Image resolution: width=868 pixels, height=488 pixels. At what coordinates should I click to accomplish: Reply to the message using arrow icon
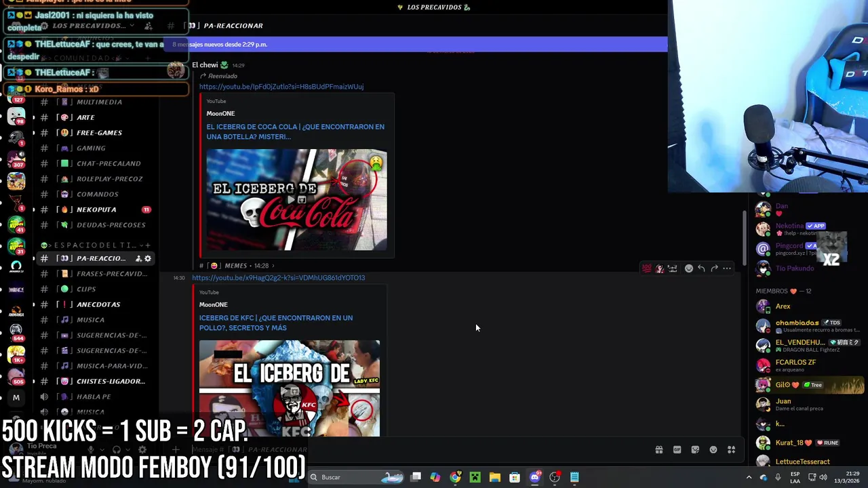coord(701,268)
